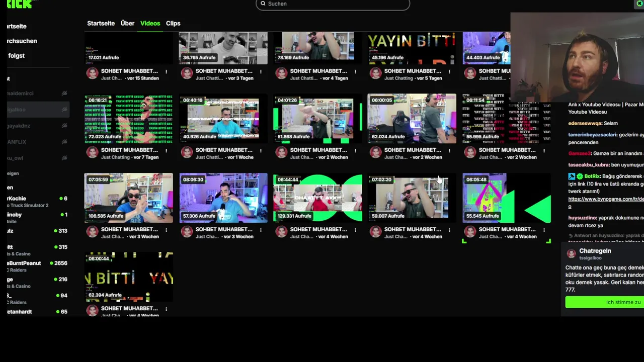Click Just Chatting under the 72.023 Aufrufe video
Screen dimensions: 644x362
coord(115,157)
